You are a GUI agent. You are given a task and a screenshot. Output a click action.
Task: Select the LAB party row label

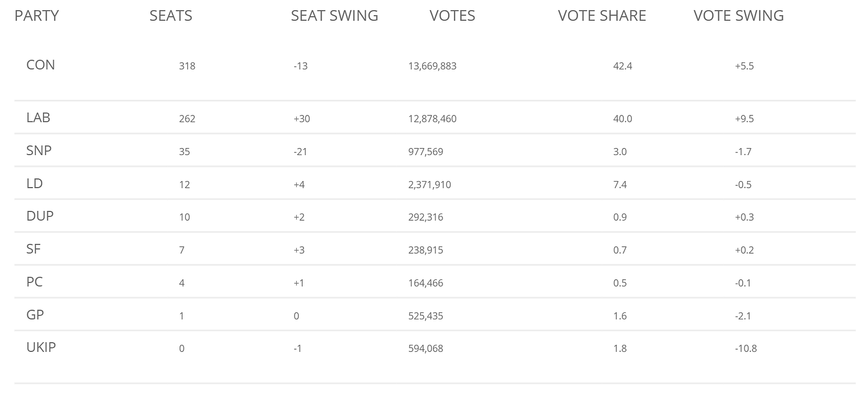38,118
